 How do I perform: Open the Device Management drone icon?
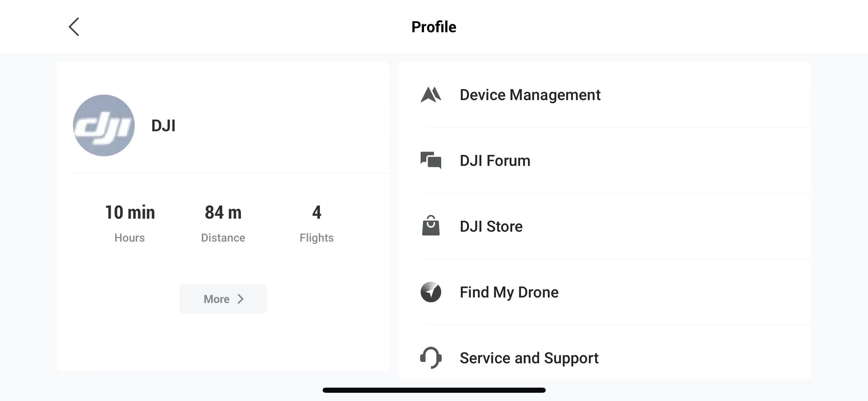(x=431, y=95)
